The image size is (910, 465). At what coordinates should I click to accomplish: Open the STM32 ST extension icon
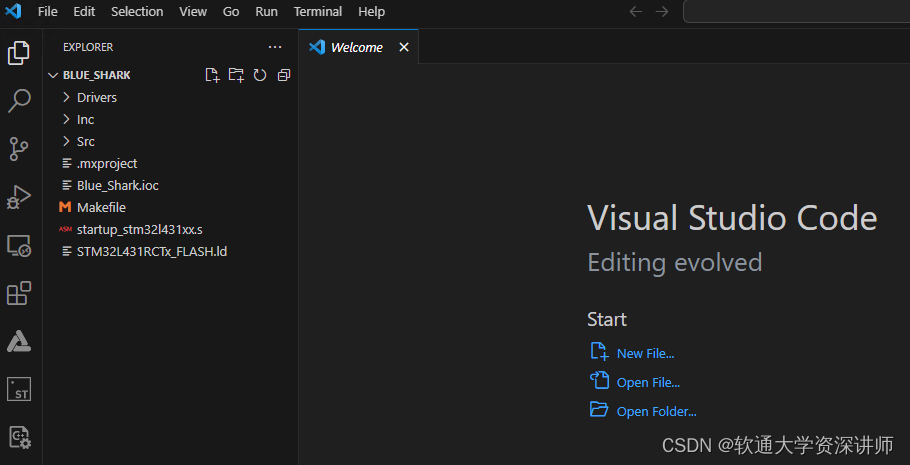click(x=19, y=389)
